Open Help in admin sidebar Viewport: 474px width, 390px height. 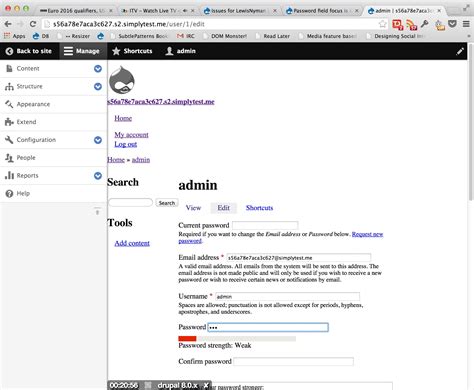pos(23,193)
